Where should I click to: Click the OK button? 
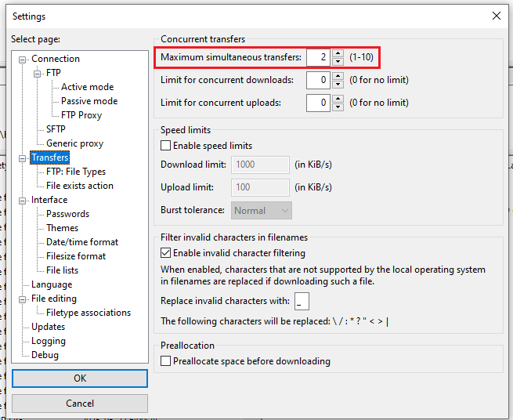pyautogui.click(x=80, y=378)
